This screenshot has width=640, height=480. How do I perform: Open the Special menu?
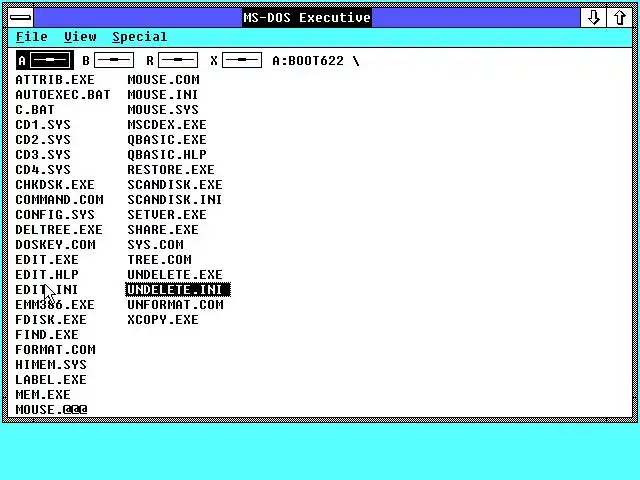point(140,37)
